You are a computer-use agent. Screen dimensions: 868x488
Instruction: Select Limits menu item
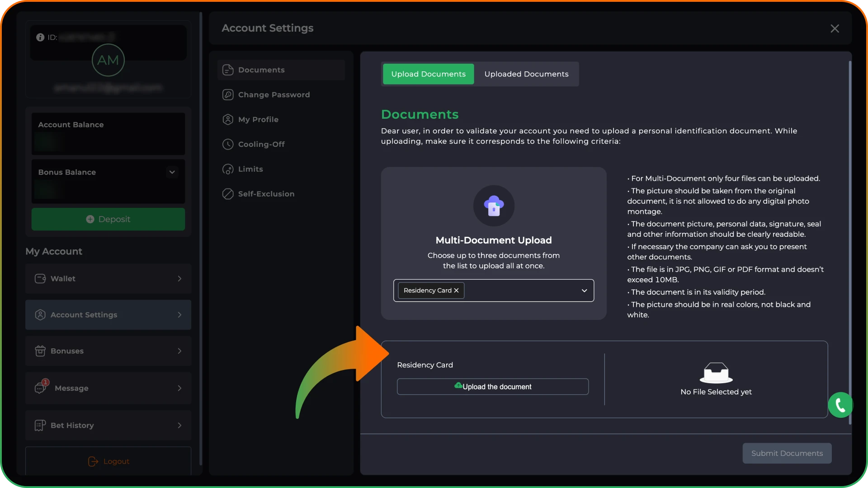coord(281,169)
